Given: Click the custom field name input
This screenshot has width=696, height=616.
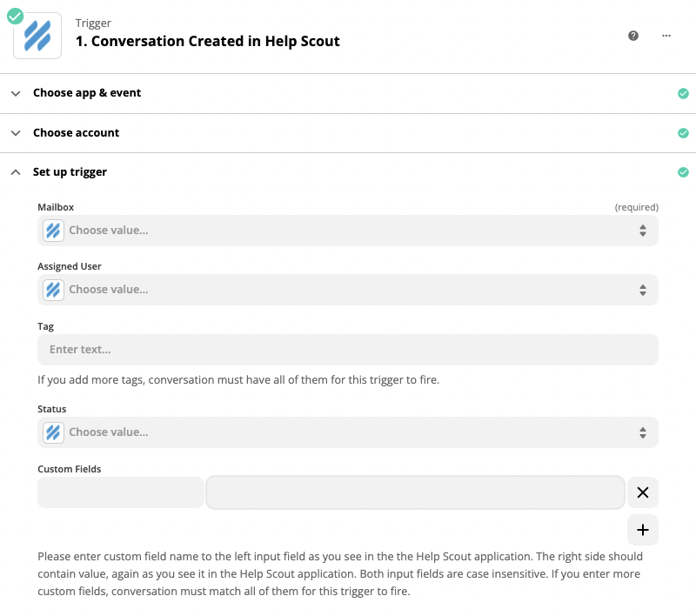Looking at the screenshot, I should [x=121, y=492].
